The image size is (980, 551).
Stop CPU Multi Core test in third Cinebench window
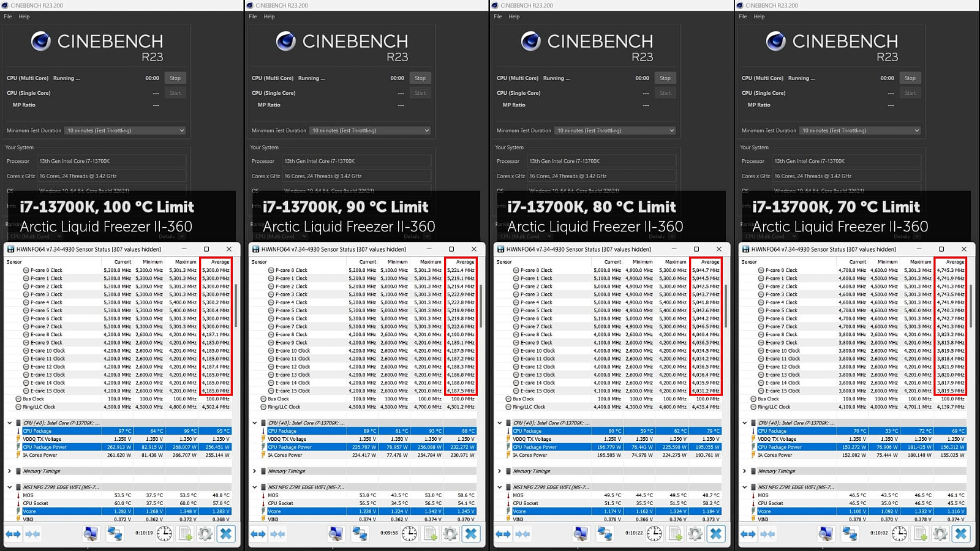665,78
